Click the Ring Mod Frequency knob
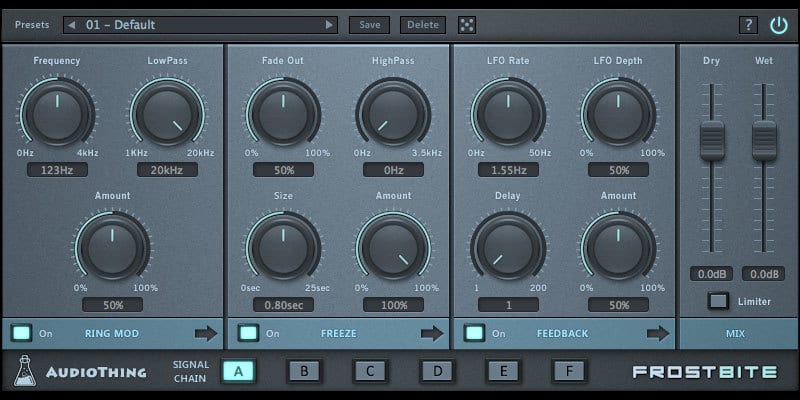The width and height of the screenshot is (800, 400). 57,113
